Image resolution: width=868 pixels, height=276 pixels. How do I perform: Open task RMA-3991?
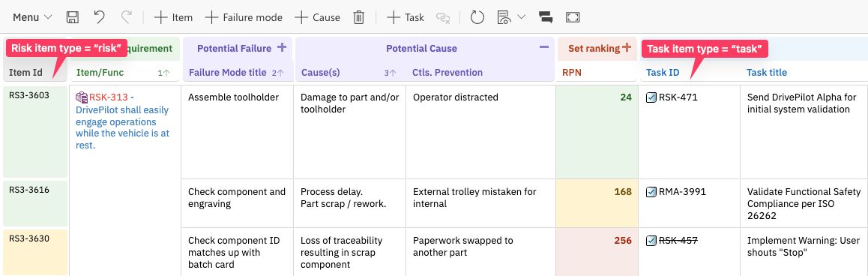683,192
